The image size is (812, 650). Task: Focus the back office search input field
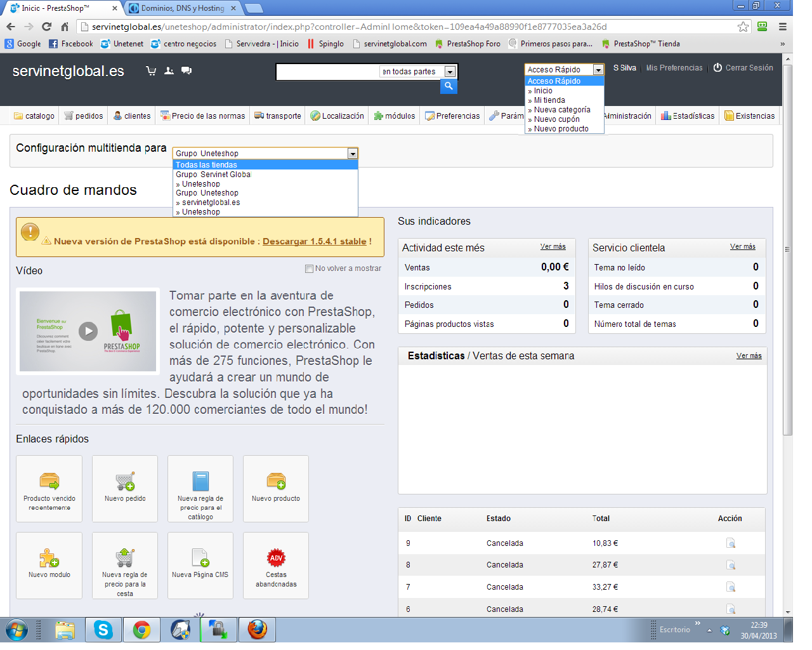[328, 72]
